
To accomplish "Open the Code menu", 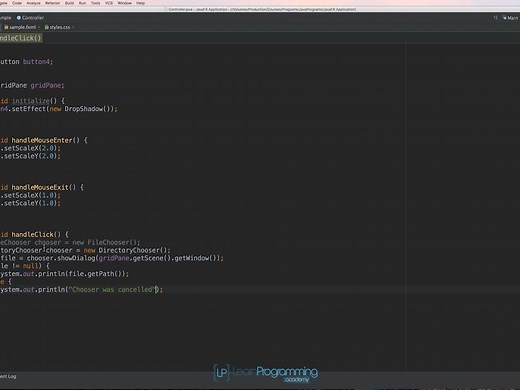I will [x=17, y=3].
